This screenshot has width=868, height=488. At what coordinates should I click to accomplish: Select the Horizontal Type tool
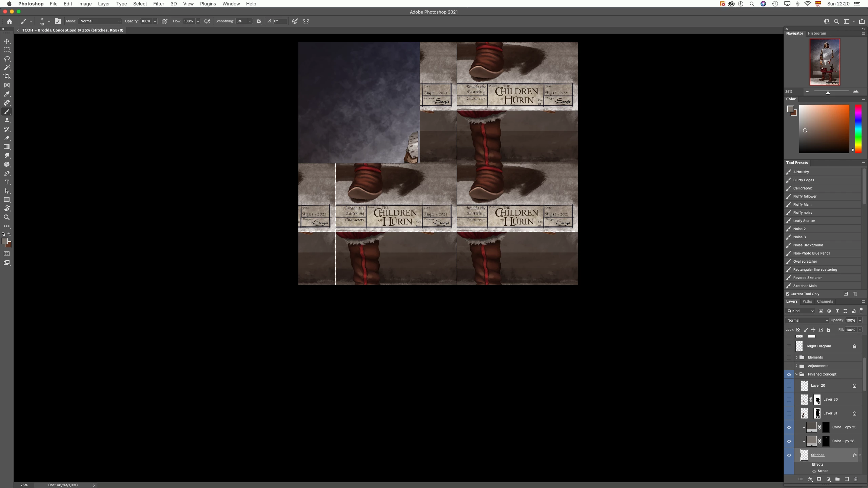click(x=7, y=182)
